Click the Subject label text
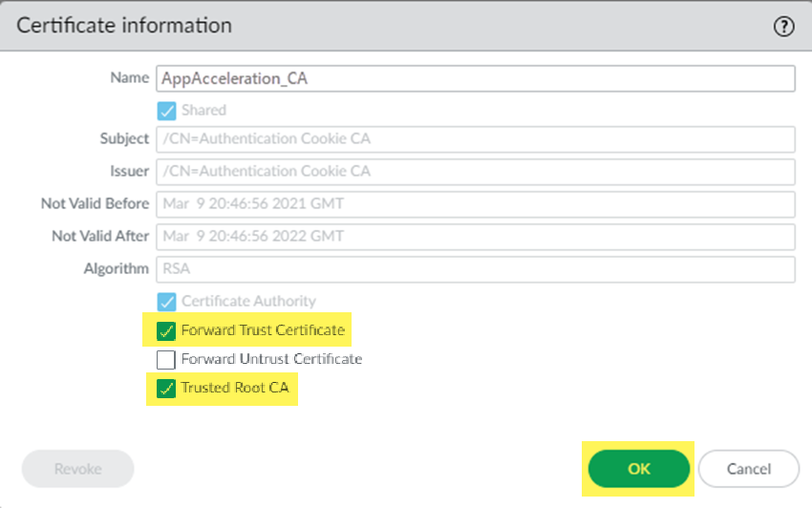 (124, 139)
